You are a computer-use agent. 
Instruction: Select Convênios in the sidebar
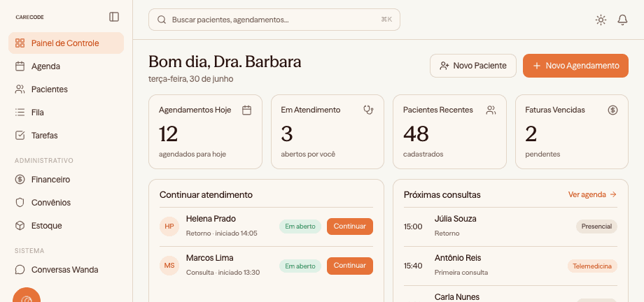click(66, 202)
